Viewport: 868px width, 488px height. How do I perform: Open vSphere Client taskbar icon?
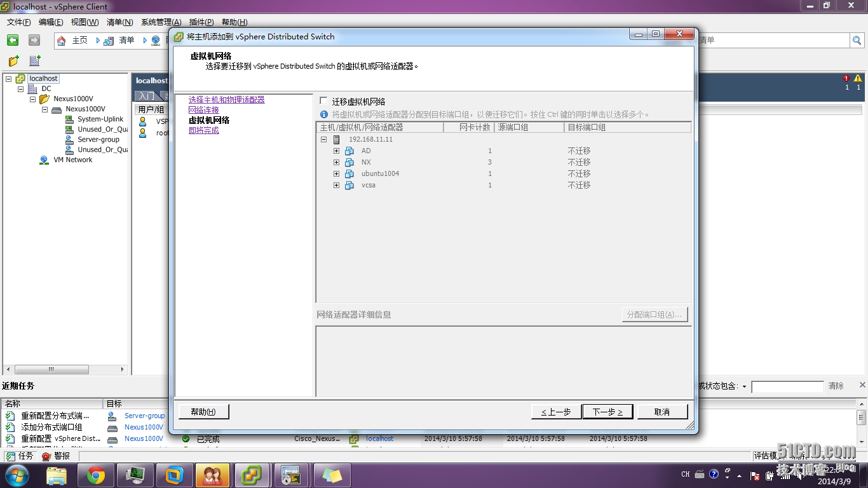tap(252, 475)
